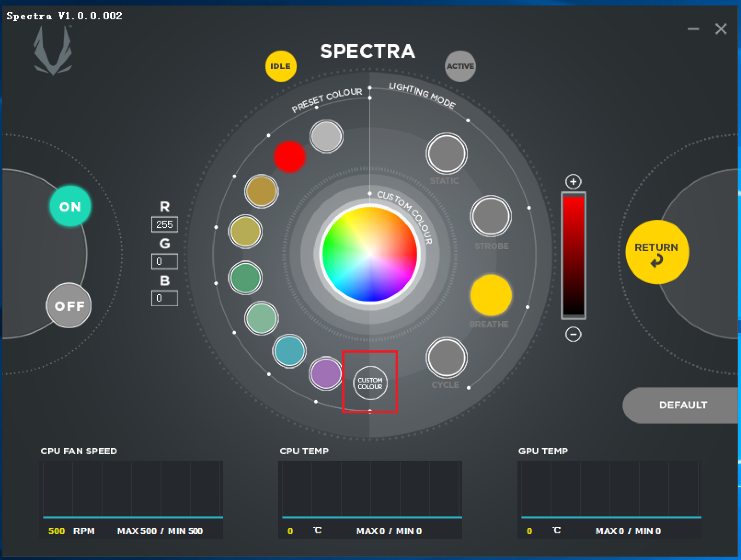Viewport: 741px width, 560px height.
Task: Choose the white preset colour
Action: (x=326, y=136)
